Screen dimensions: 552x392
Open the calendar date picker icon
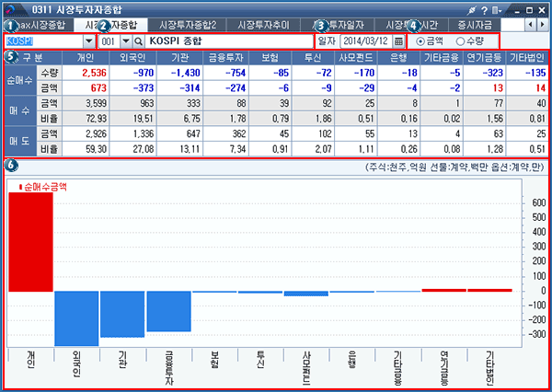point(398,41)
